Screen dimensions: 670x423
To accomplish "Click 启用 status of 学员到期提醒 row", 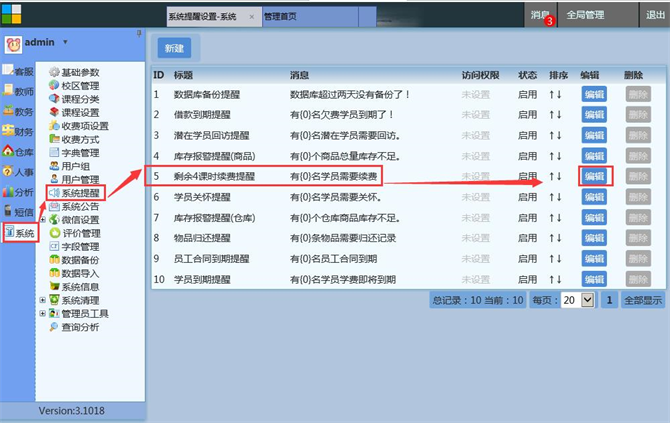I will point(527,279).
